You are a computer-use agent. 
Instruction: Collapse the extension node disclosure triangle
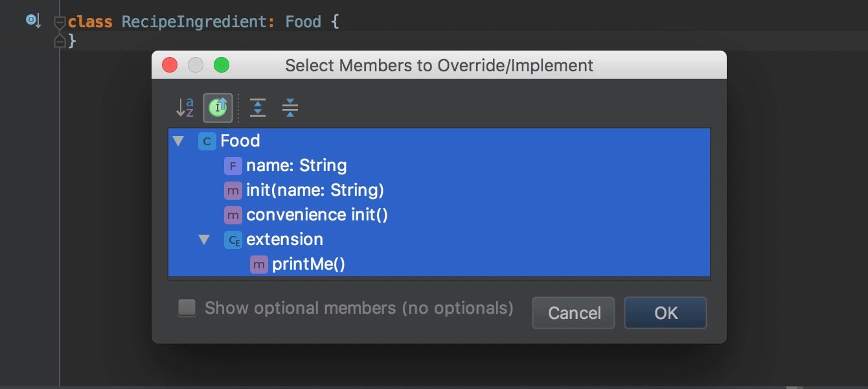point(205,239)
